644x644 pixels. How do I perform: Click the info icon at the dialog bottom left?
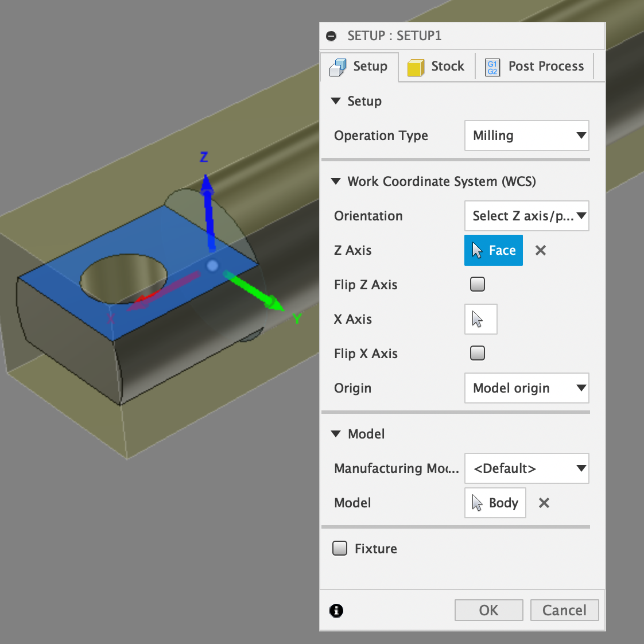click(x=336, y=611)
